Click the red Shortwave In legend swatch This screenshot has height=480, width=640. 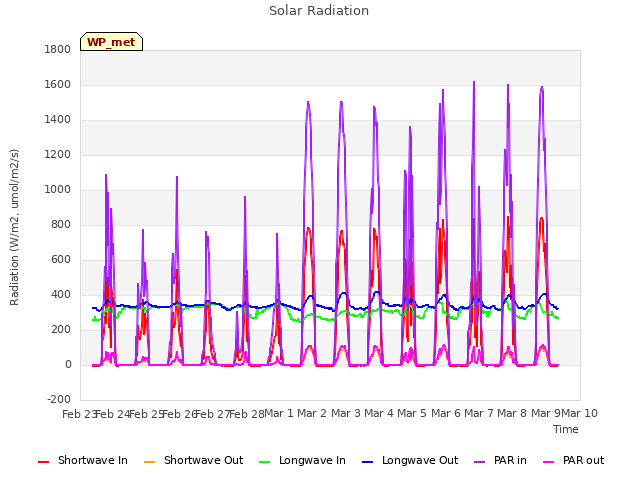tap(43, 462)
